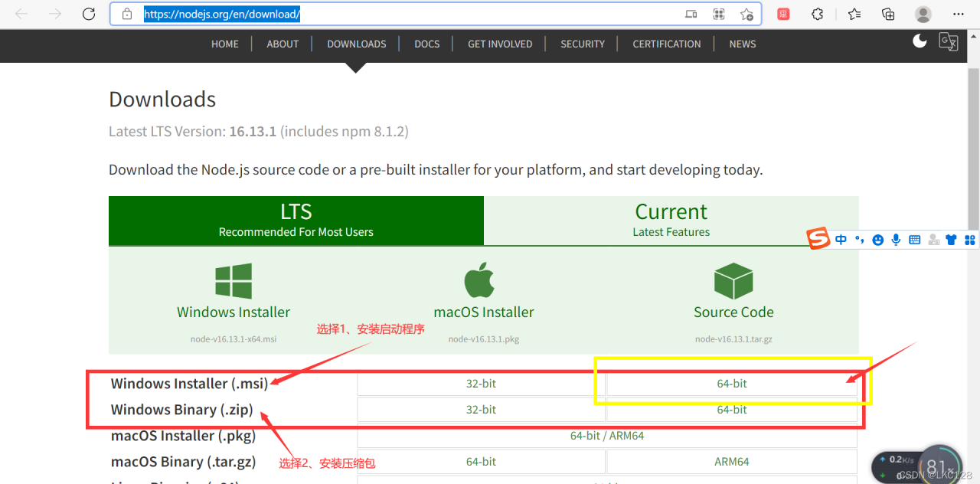Open the Sogou emoji smiley icon
The height and width of the screenshot is (484, 980).
(877, 240)
